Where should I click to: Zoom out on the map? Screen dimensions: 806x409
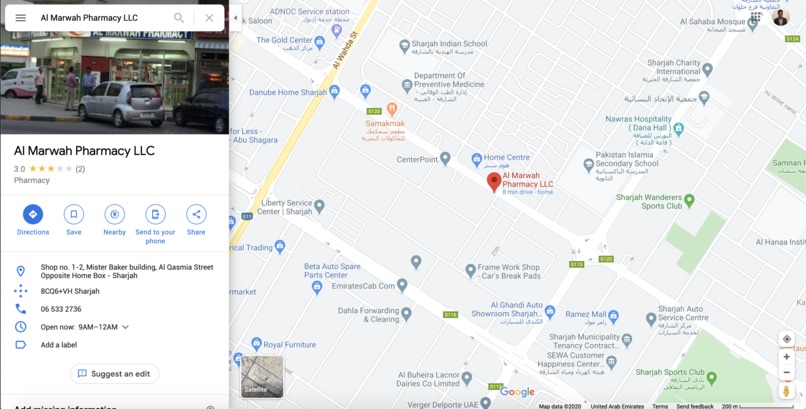click(786, 372)
